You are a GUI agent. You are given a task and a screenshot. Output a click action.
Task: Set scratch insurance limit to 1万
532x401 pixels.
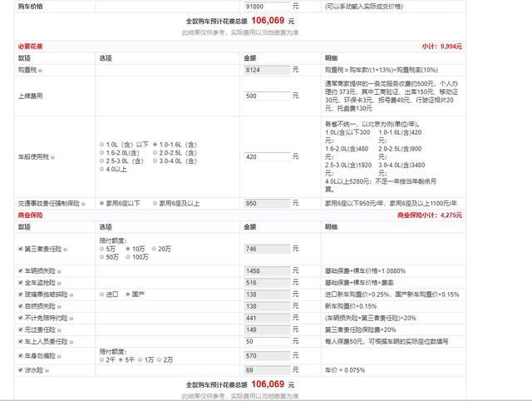(140, 359)
